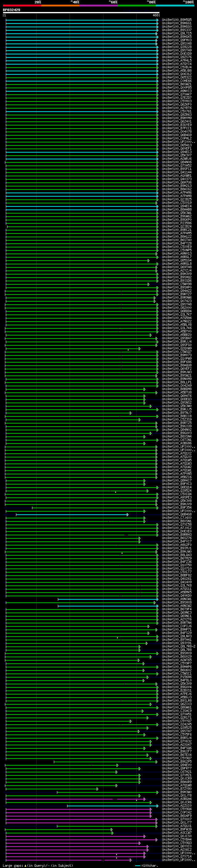The height and width of the screenshot is (868, 197).
Task: Open hit UniRef100_Q9LT15
Action: [x=177, y=33]
